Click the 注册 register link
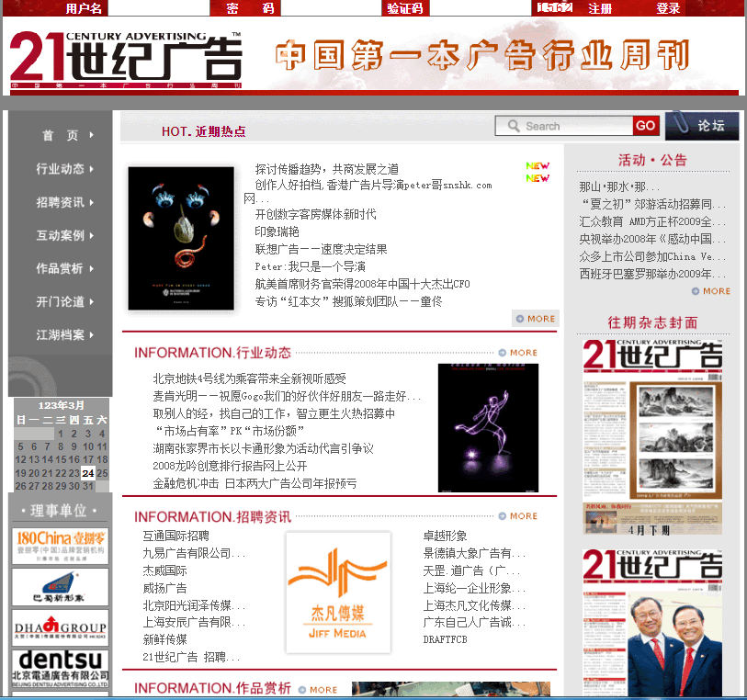Image resolution: width=747 pixels, height=700 pixels. (x=600, y=8)
